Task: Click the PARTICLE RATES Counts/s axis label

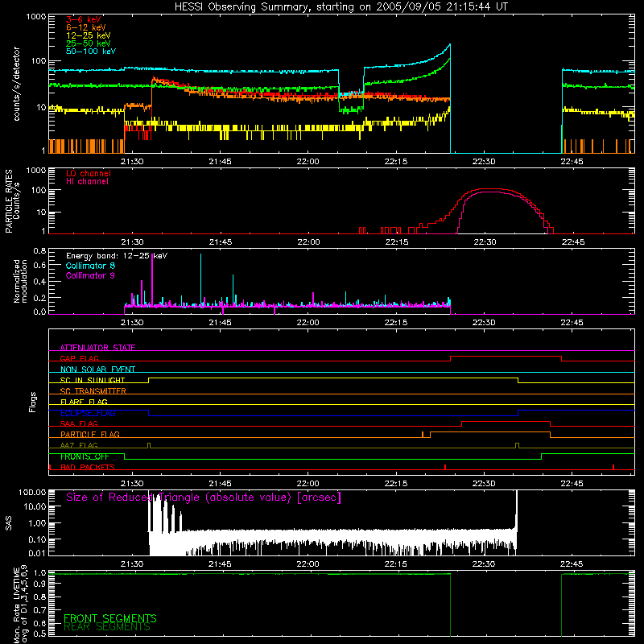Action: pos(12,200)
